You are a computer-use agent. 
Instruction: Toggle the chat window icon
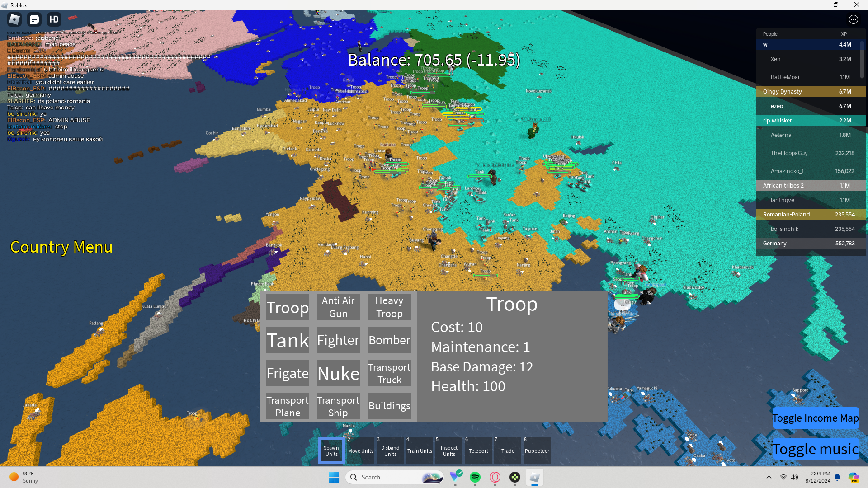click(34, 19)
